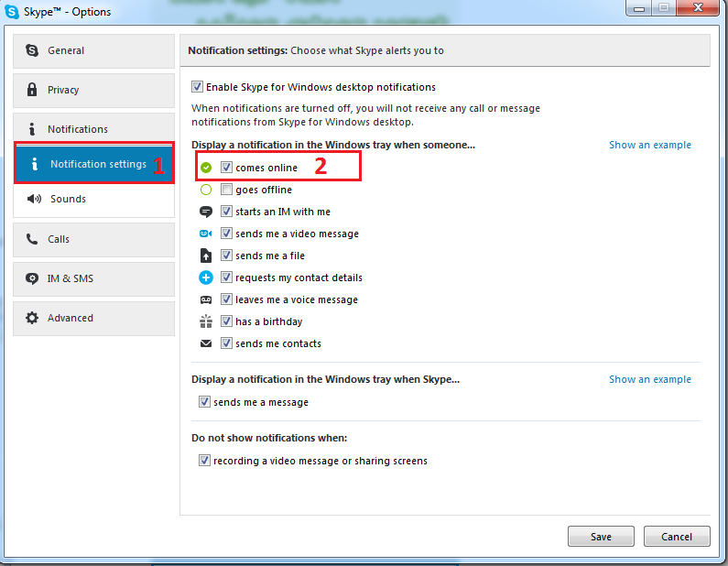The width and height of the screenshot is (728, 566).
Task: Uncheck Enable Skype for Windows desktop notifications
Action: (x=197, y=87)
